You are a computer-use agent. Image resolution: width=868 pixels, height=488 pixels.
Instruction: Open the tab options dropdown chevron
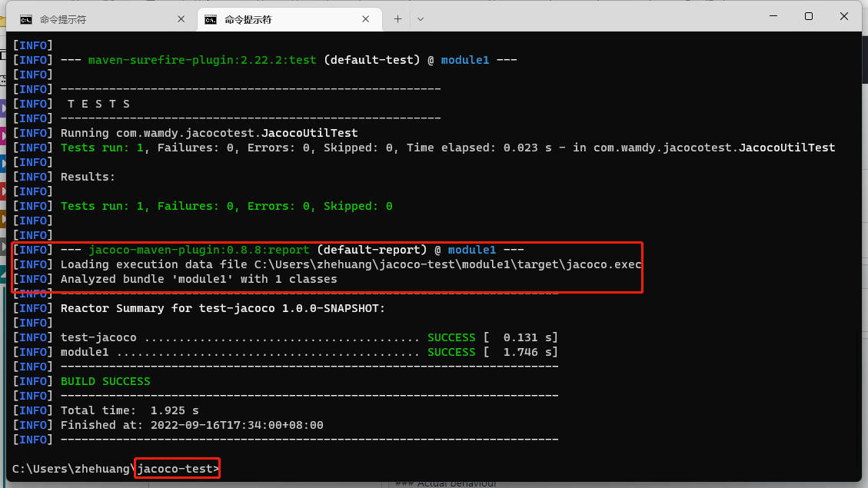tap(421, 18)
